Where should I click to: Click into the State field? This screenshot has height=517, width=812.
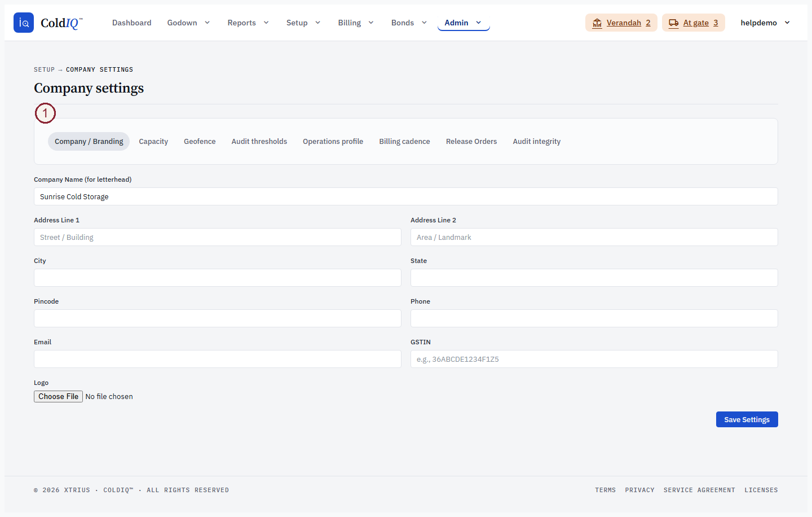(594, 278)
